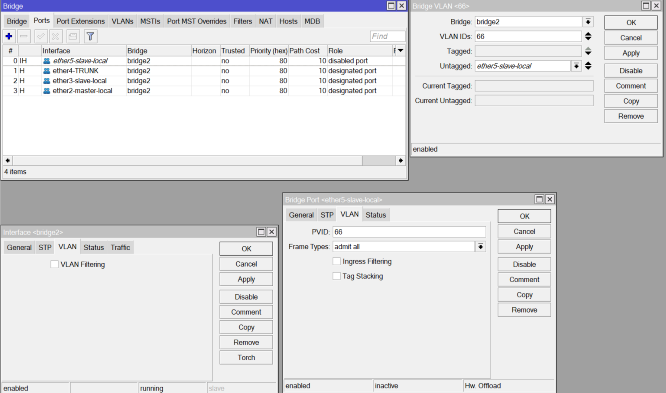This screenshot has height=393, width=666.
Task: Click horizontal scrollbar thumb in Bridge table
Action: [x=187, y=161]
